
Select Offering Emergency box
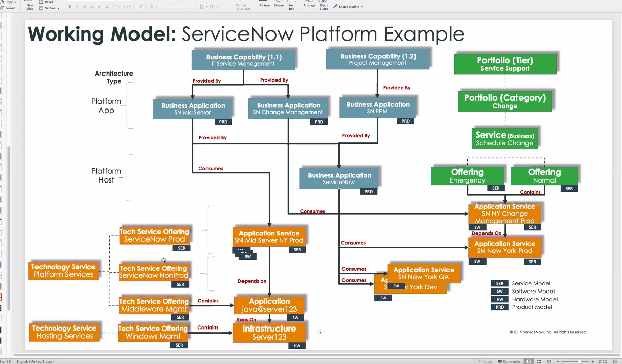coord(467,175)
